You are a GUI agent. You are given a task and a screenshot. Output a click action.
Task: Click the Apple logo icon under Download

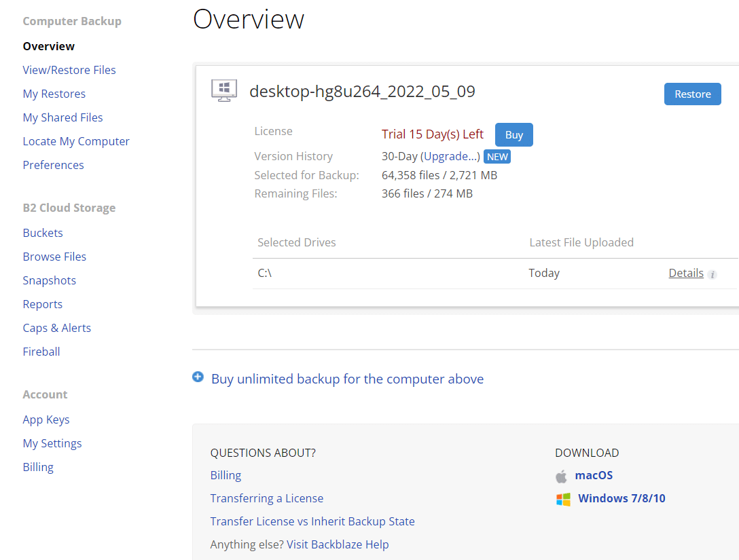pyautogui.click(x=561, y=476)
